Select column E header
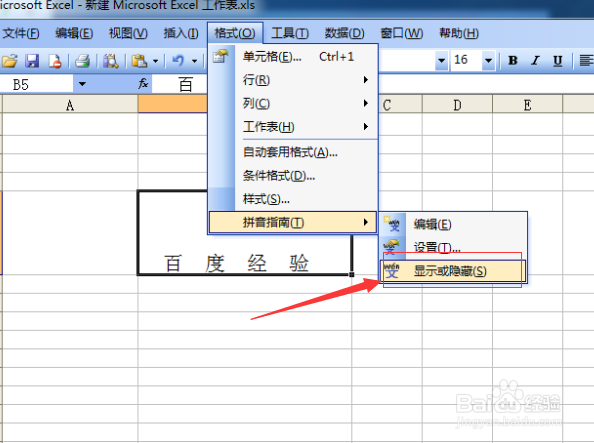Screen dimensions: 594x443 pyautogui.click(x=527, y=105)
